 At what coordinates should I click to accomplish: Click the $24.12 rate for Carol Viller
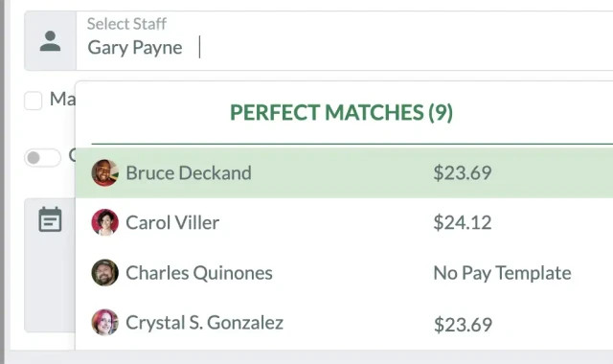[x=463, y=223]
